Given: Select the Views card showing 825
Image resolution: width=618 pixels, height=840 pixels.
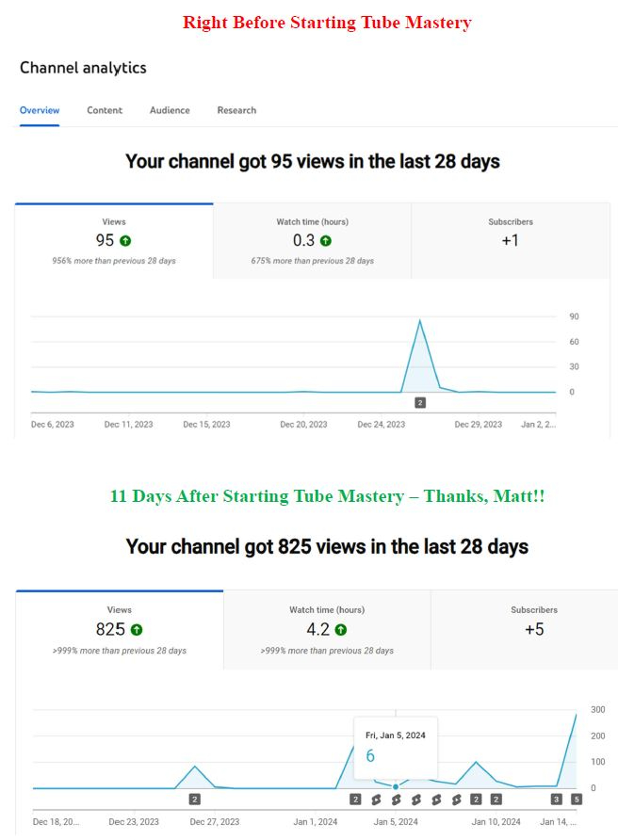Looking at the screenshot, I should (120, 629).
